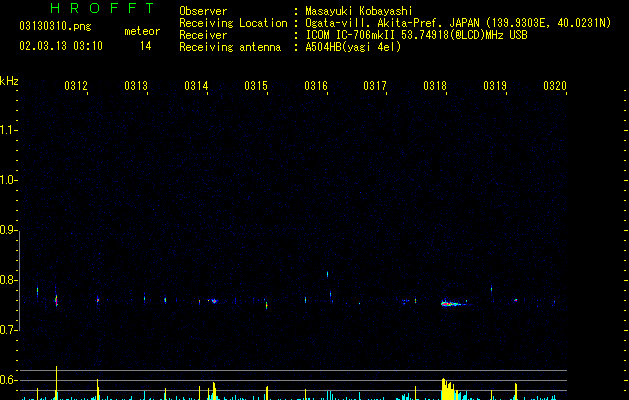The image size is (629, 400).
Task: Click the long meteor echo after 0318
Action: 453,304
